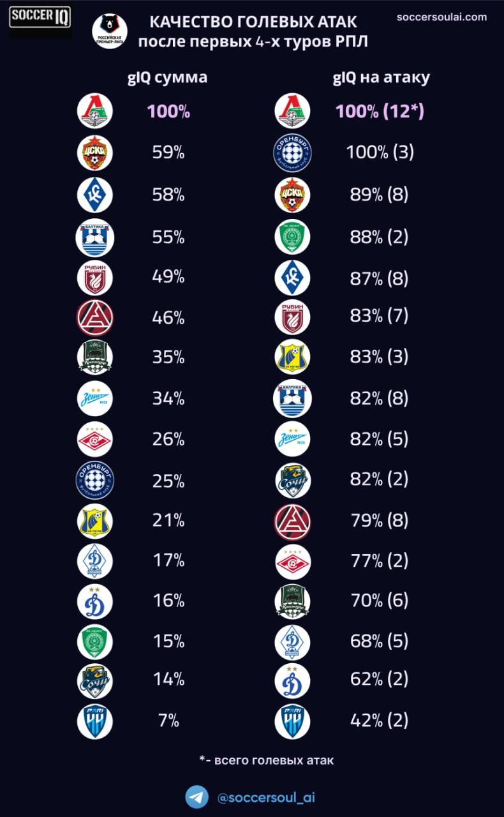Click the footnote '*- всего голевых атак'

pos(266,760)
